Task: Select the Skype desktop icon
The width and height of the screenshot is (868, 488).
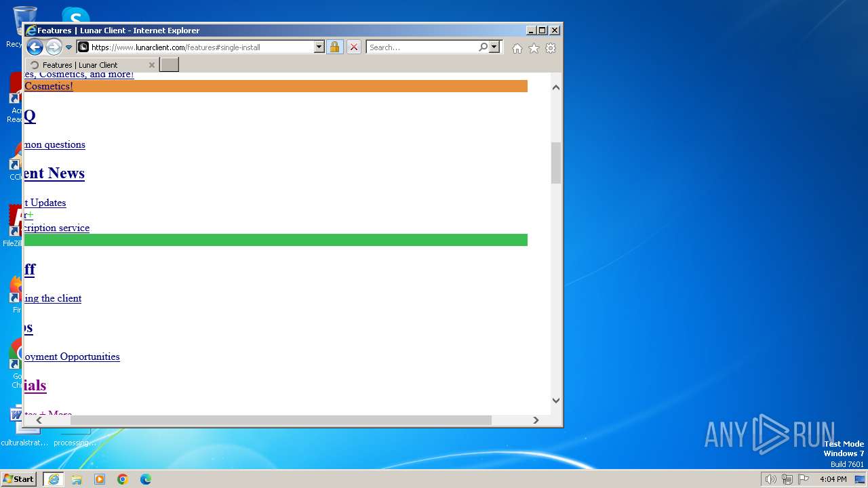Action: (x=75, y=15)
